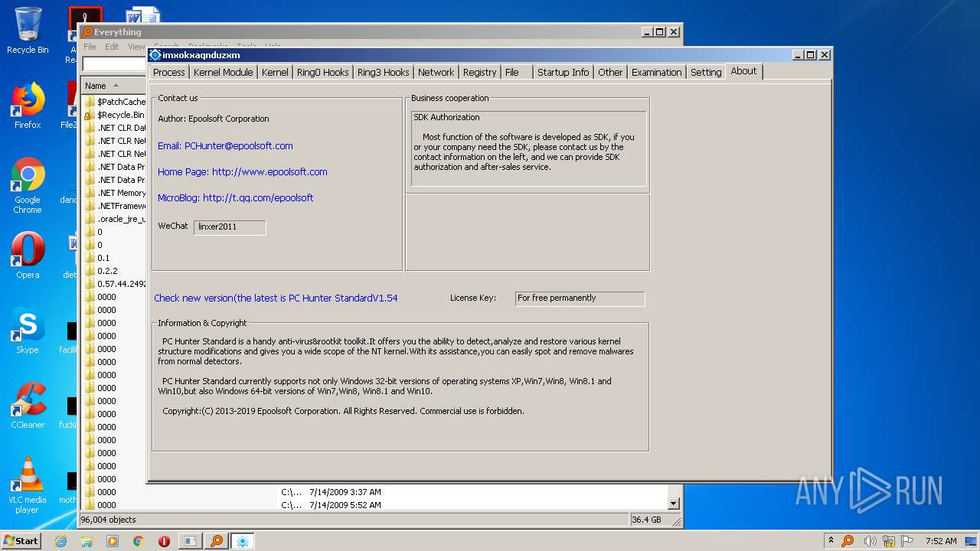Click the SDK Authorization text box
This screenshot has height=551, width=980.
click(528, 148)
